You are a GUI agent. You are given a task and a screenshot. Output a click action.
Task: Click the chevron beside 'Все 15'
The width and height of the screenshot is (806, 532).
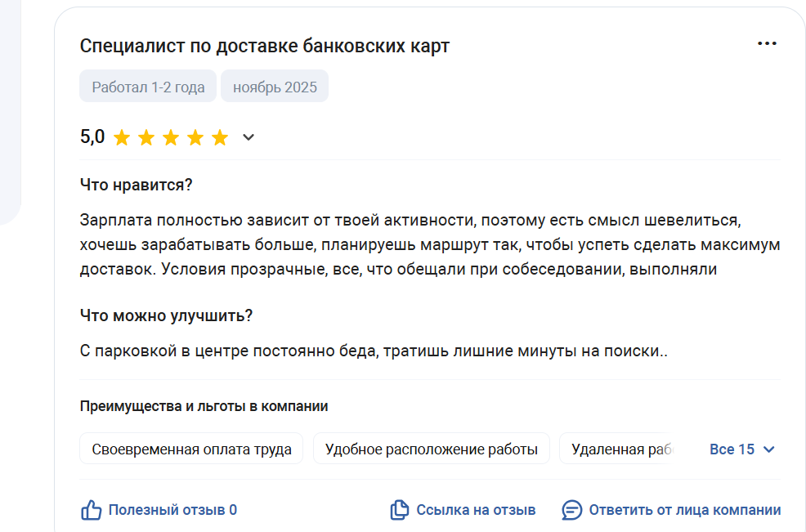point(768,449)
